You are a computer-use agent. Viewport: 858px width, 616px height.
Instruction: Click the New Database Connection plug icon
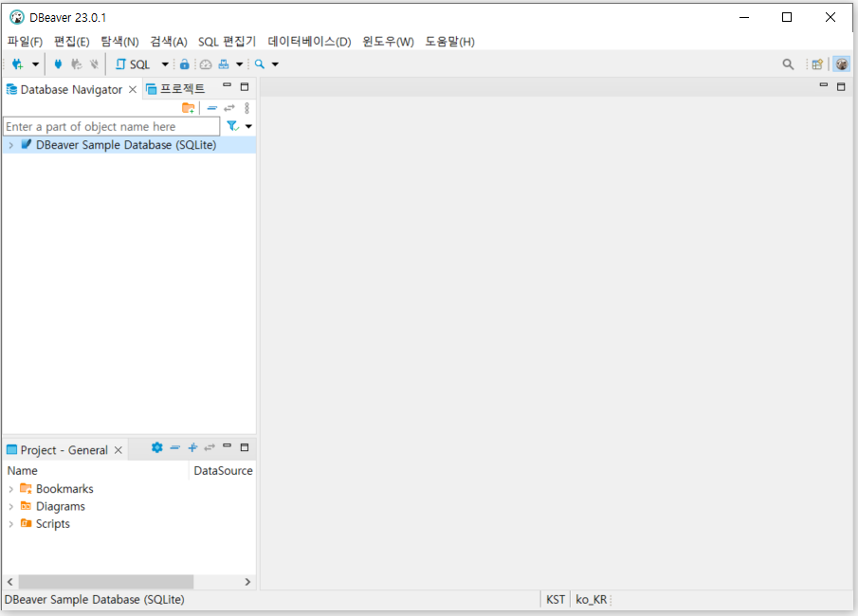click(17, 64)
